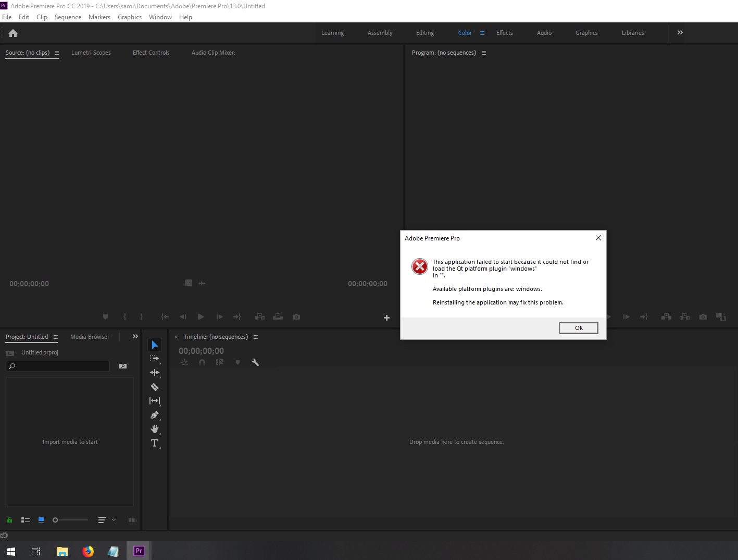Open the Editing workspace
The image size is (738, 560).
pos(425,33)
